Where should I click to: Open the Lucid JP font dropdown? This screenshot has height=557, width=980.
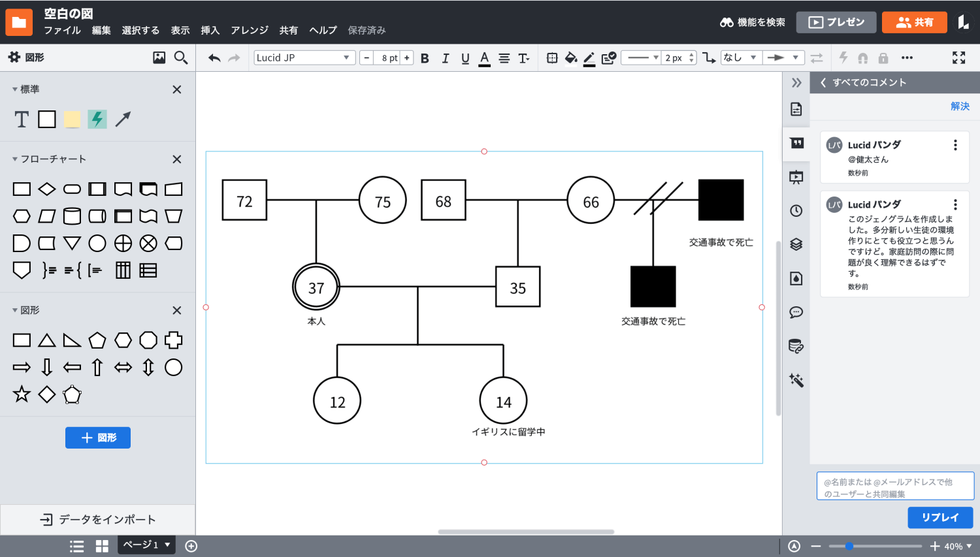point(303,57)
